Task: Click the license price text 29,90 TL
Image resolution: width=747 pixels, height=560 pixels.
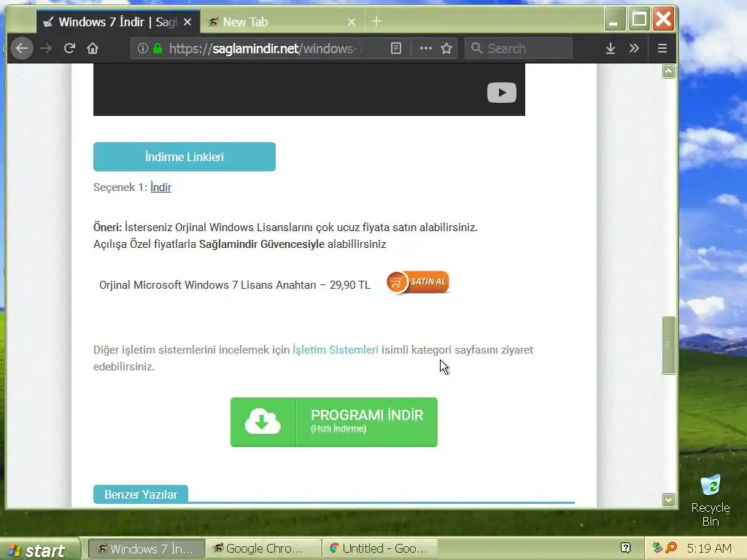Action: point(349,285)
